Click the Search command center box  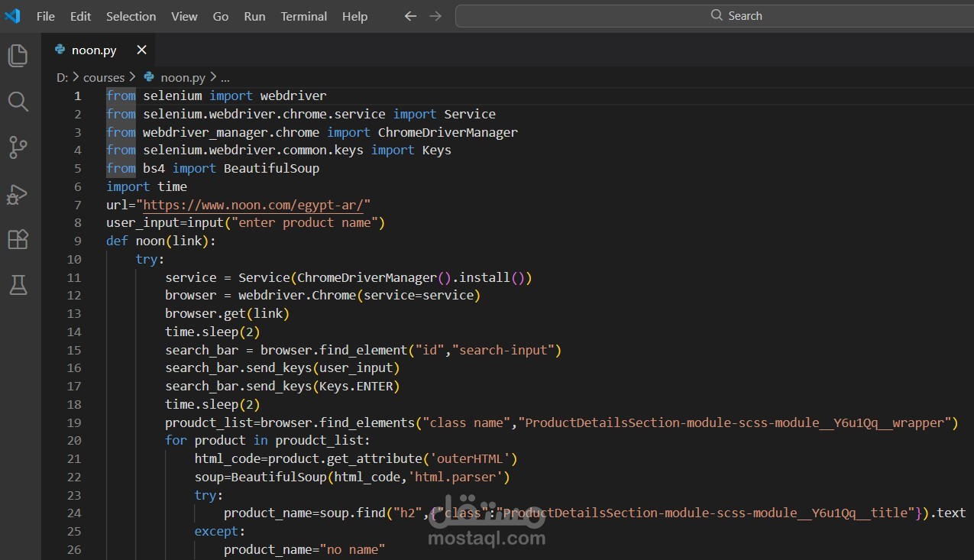(x=714, y=16)
